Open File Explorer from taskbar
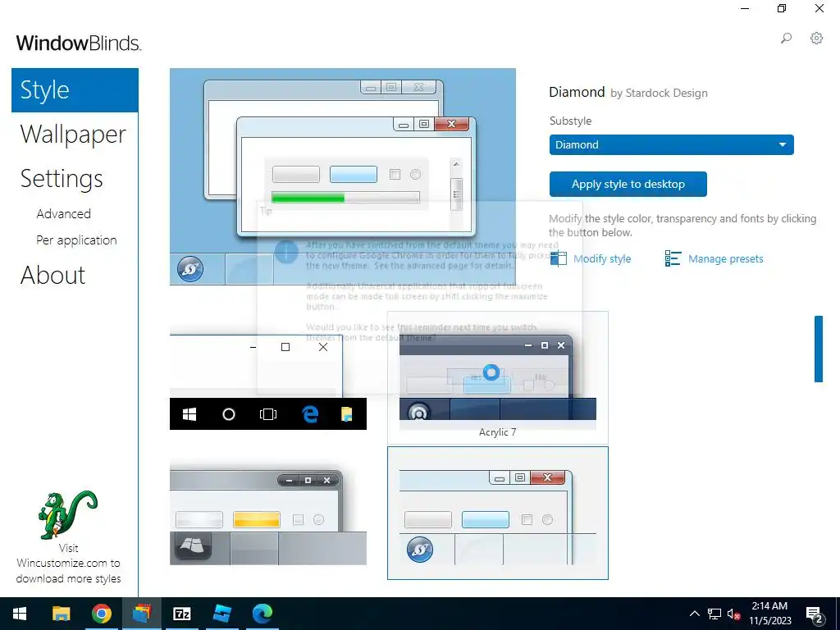The width and height of the screenshot is (840, 630). (x=61, y=614)
